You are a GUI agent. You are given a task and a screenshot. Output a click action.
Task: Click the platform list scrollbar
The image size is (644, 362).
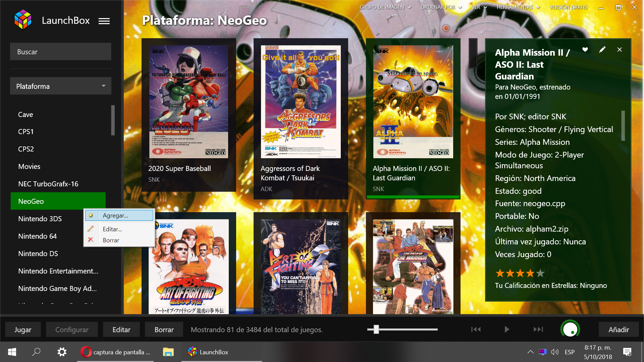coord(113,120)
